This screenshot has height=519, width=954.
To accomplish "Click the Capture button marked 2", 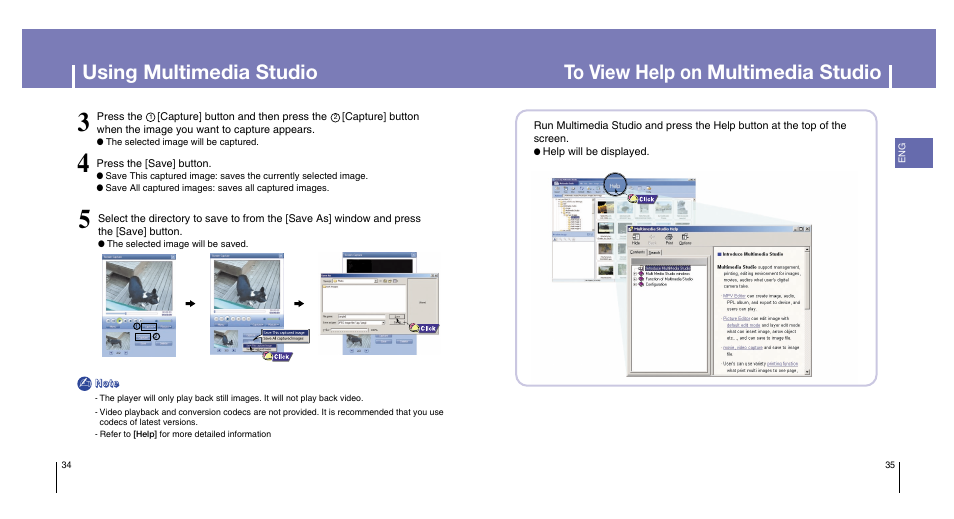I will click(143, 337).
